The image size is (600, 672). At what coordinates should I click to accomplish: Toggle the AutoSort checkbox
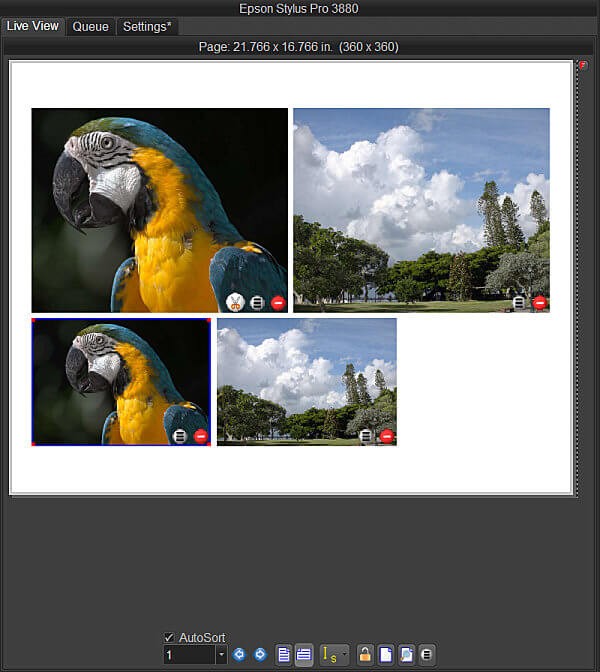coord(169,637)
